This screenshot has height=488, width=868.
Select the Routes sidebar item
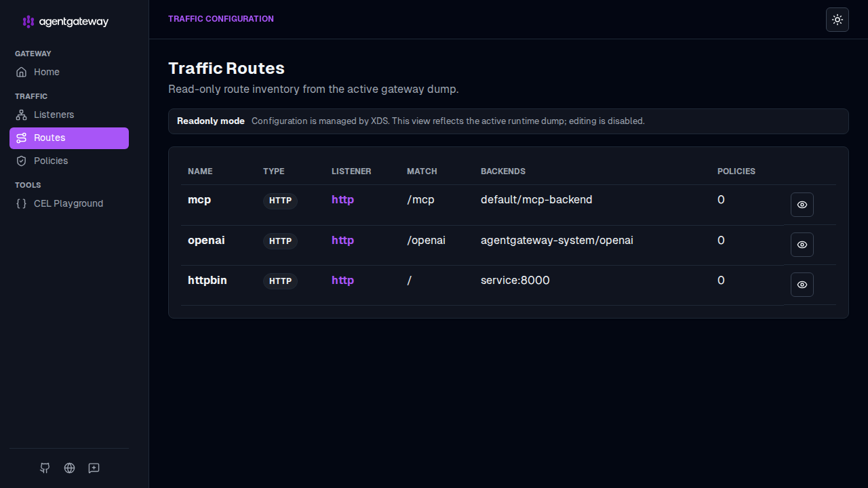(x=69, y=138)
